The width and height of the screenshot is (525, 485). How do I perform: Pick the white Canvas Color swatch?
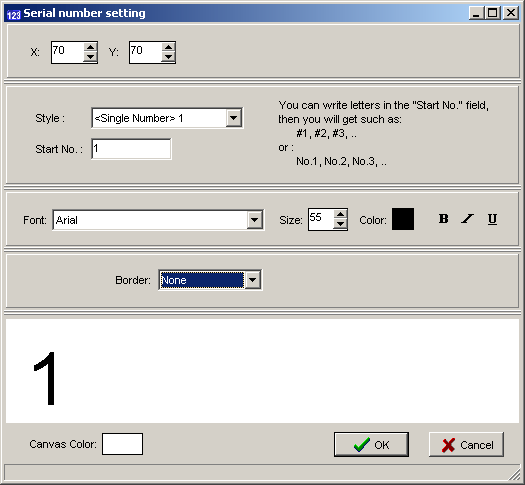point(122,444)
